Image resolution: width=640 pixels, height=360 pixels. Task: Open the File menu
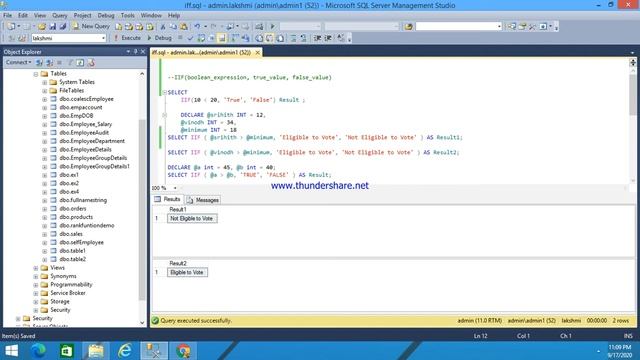pyautogui.click(x=7, y=16)
